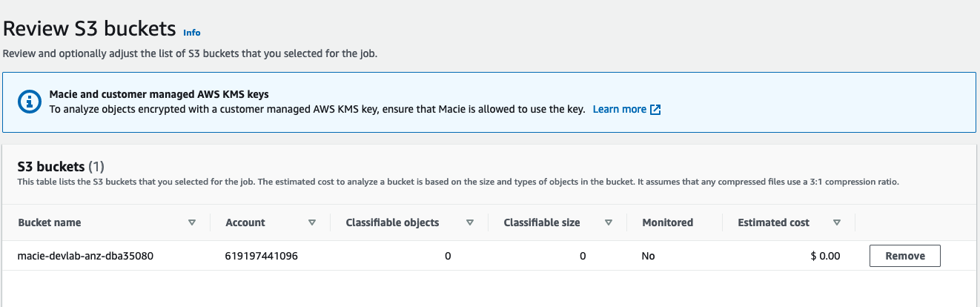This screenshot has width=980, height=307.
Task: Sort the Account column with its arrow
Action: 312,222
